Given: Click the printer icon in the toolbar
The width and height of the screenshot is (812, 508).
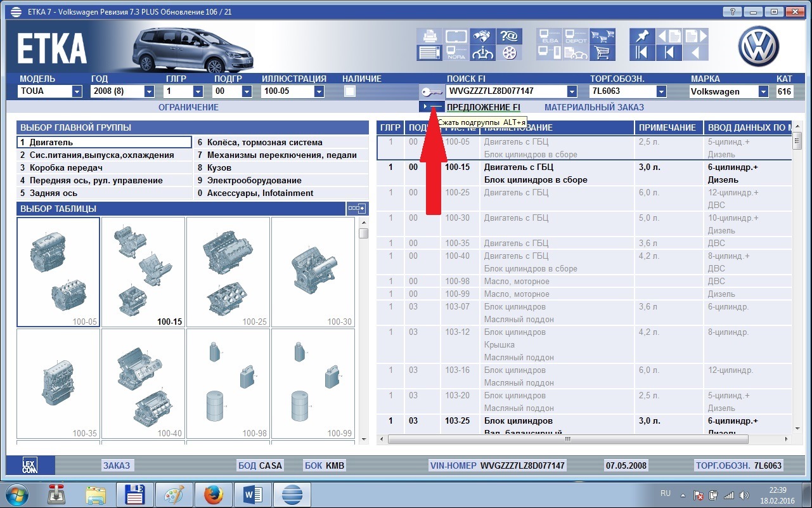Looking at the screenshot, I should [429, 36].
